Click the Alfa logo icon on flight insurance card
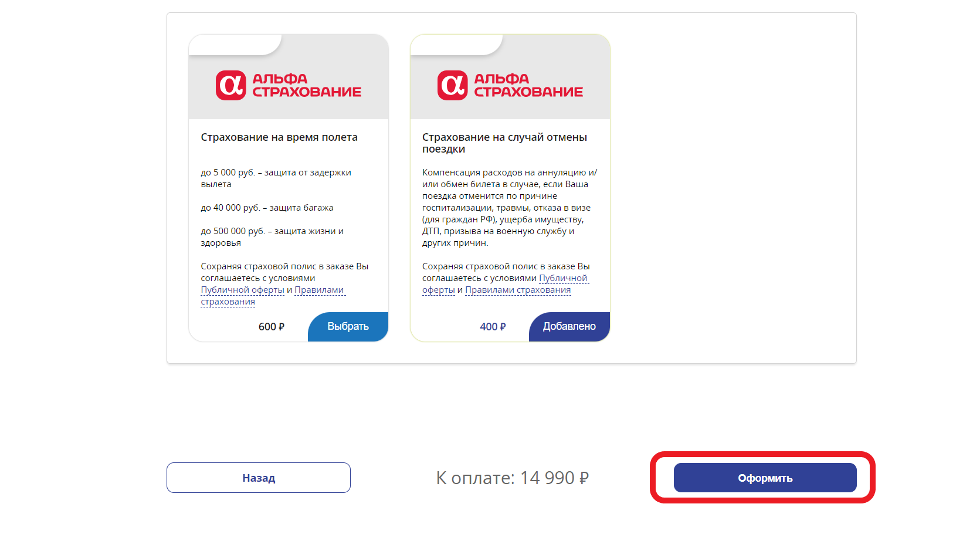The image size is (980, 541). 230,86
